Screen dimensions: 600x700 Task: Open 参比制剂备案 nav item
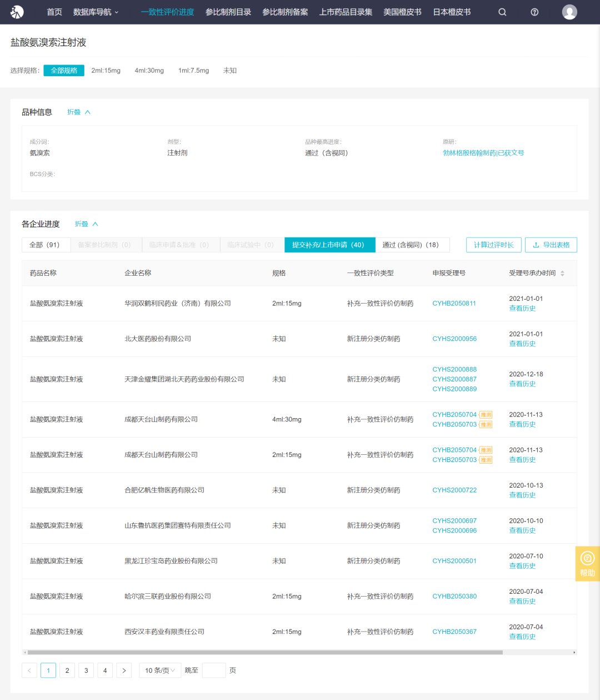pyautogui.click(x=285, y=12)
